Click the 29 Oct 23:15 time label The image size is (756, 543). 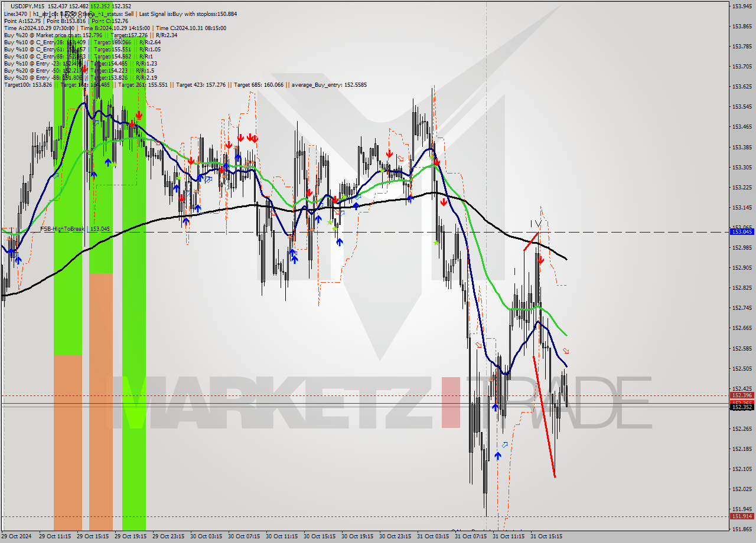click(x=168, y=537)
